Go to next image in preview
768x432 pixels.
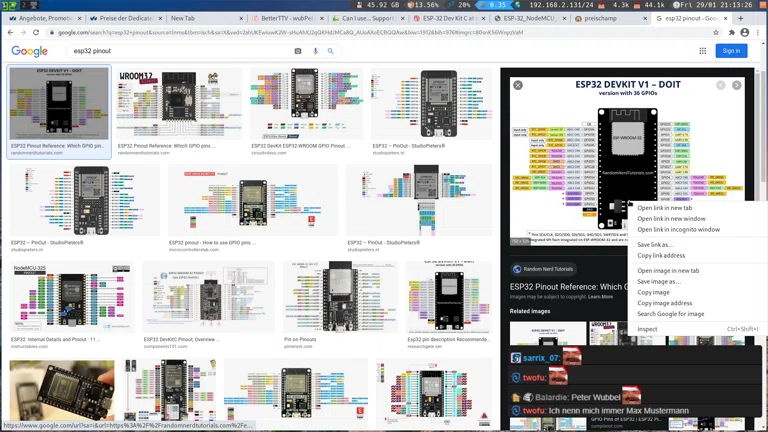[x=737, y=85]
